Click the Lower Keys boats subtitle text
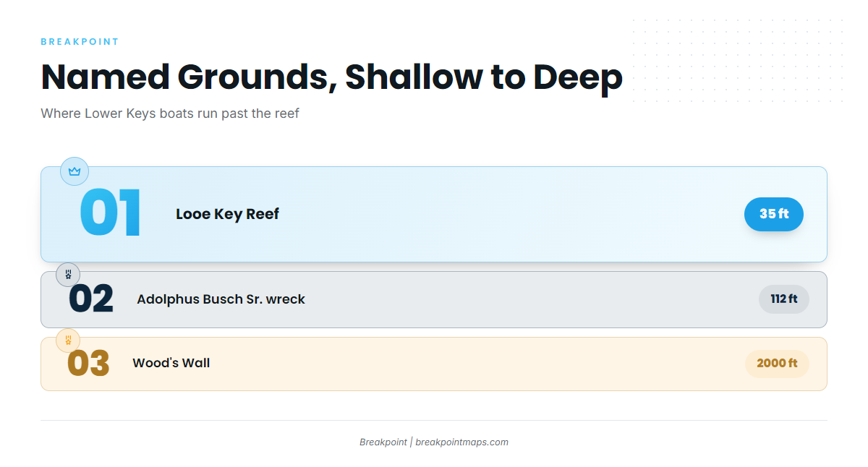Screen dimensions: 868x467 [x=170, y=113]
